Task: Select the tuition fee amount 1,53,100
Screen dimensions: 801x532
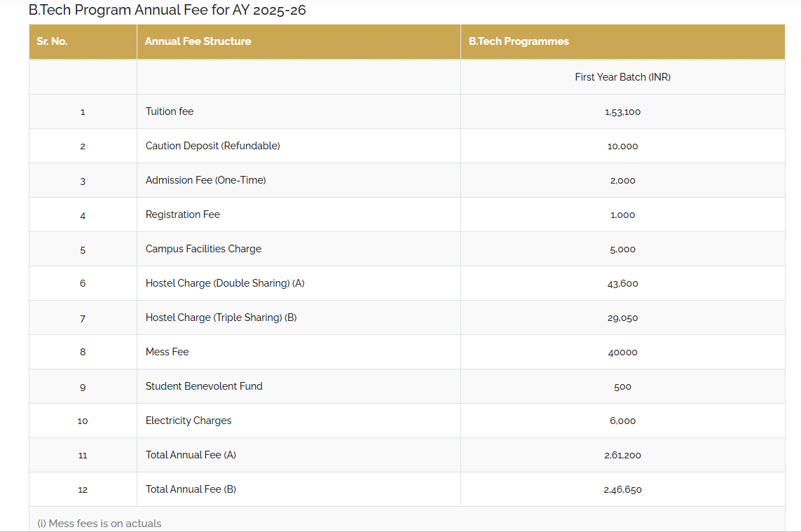Action: click(622, 112)
